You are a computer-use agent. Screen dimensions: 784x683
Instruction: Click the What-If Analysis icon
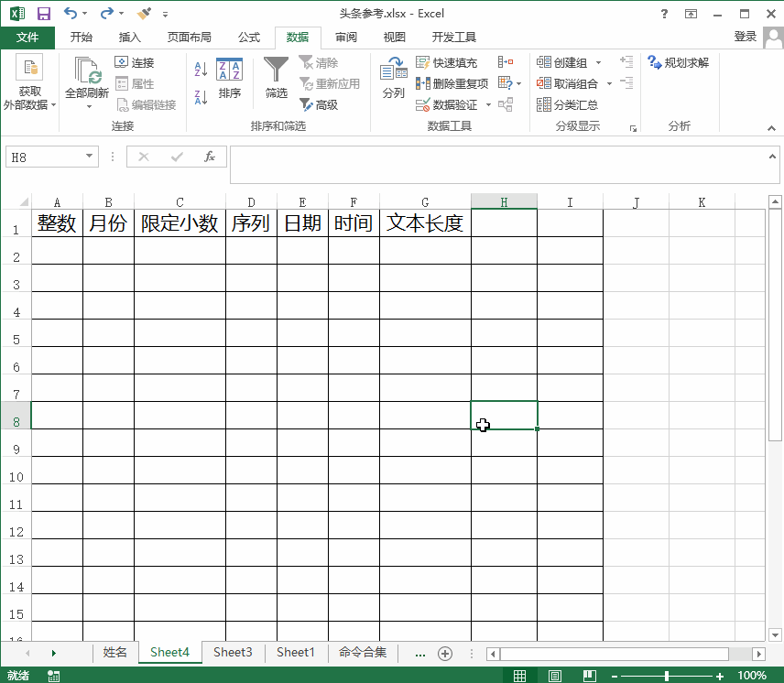506,83
